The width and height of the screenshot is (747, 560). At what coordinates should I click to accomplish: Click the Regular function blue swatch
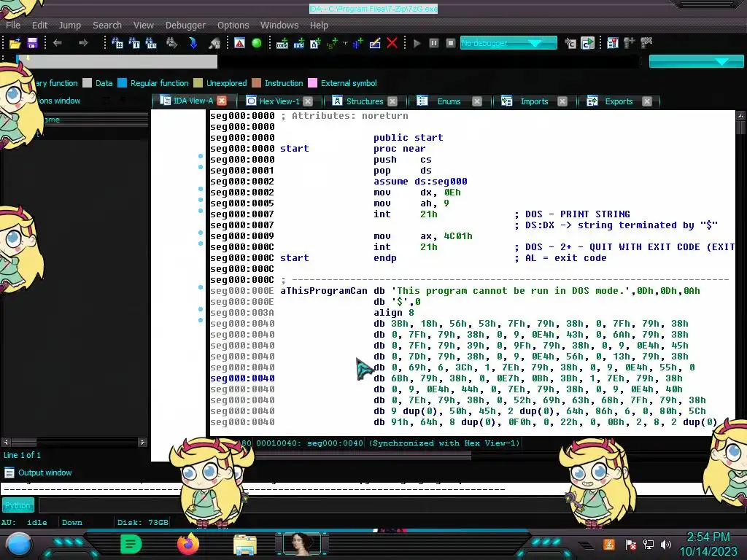[122, 83]
